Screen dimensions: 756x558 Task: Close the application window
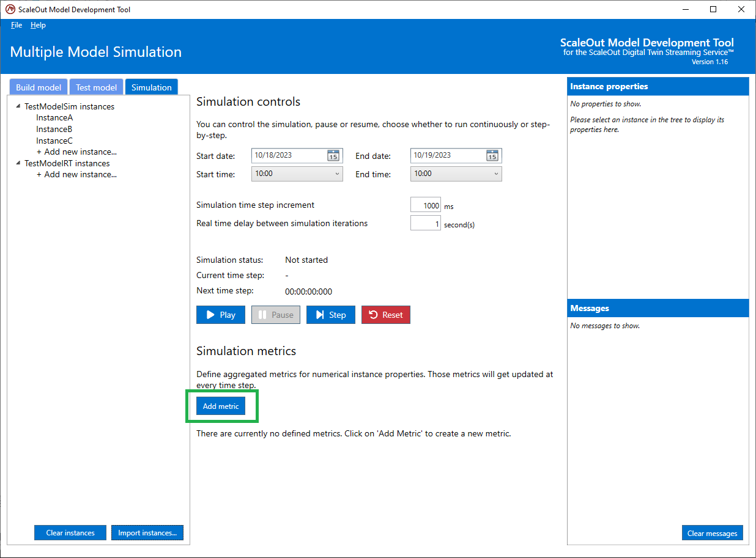pos(741,9)
